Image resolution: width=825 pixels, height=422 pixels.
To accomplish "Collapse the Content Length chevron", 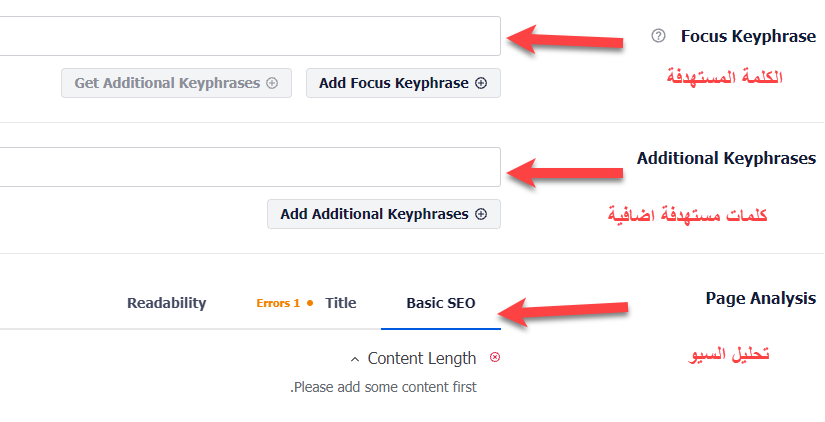I will (355, 359).
